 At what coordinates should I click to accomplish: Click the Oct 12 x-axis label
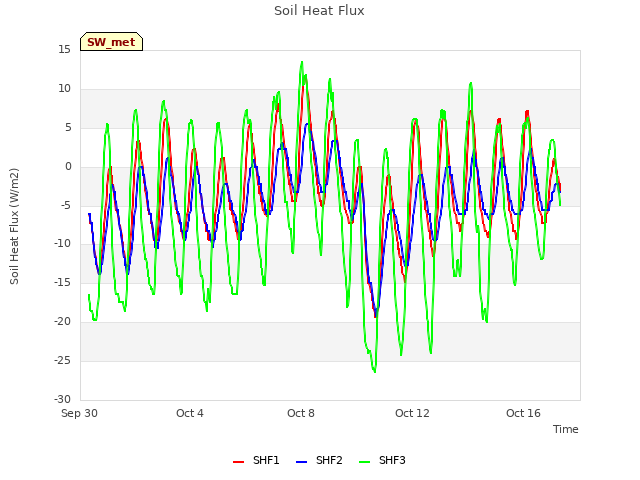[412, 413]
